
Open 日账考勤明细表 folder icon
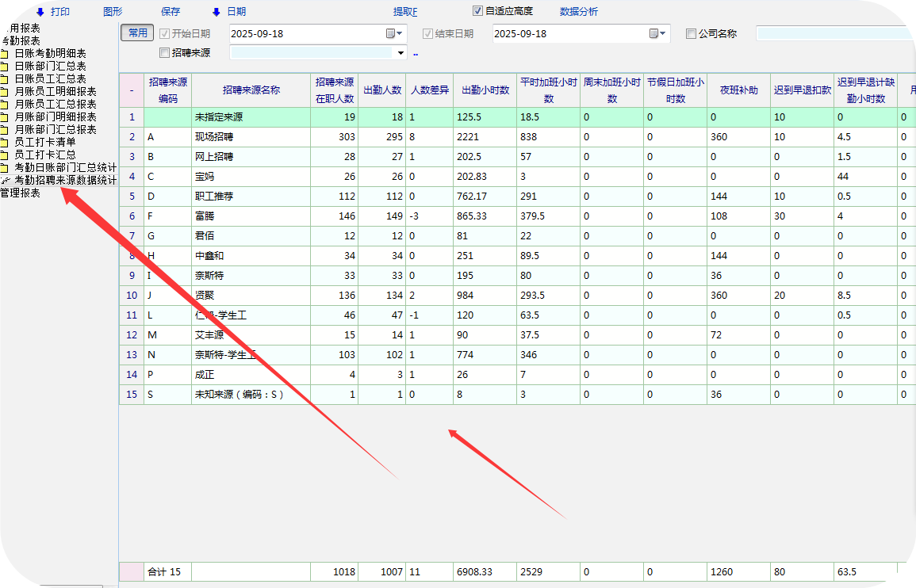point(6,54)
